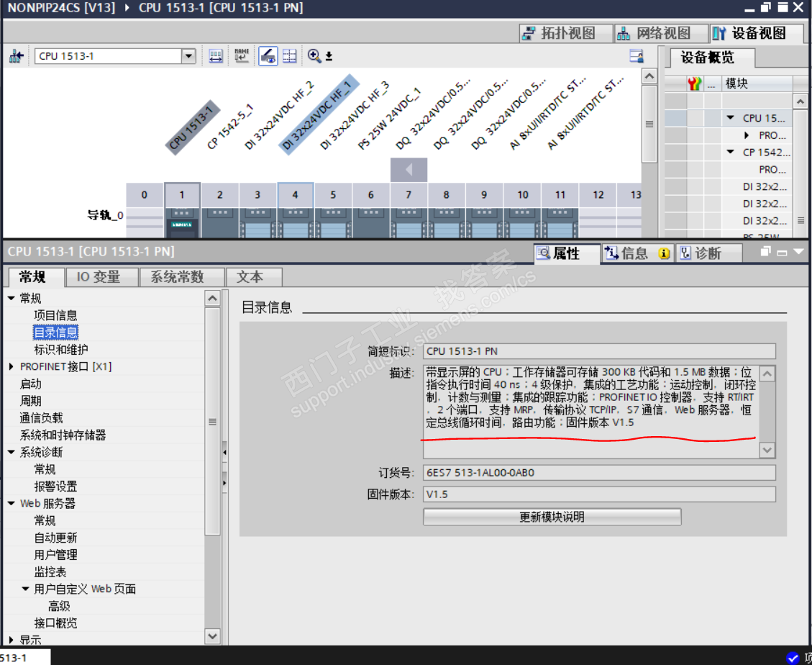Select 周期 in the properties tree
The width and height of the screenshot is (812, 665).
coord(30,401)
